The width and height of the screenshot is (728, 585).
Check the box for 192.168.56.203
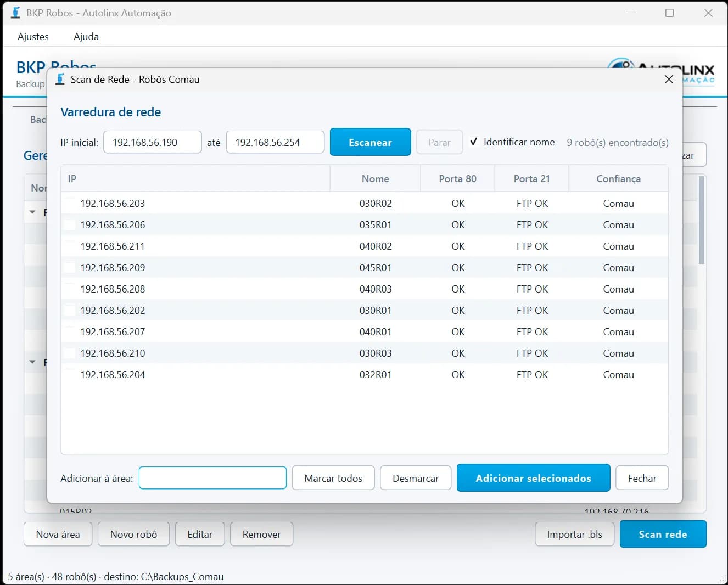69,203
